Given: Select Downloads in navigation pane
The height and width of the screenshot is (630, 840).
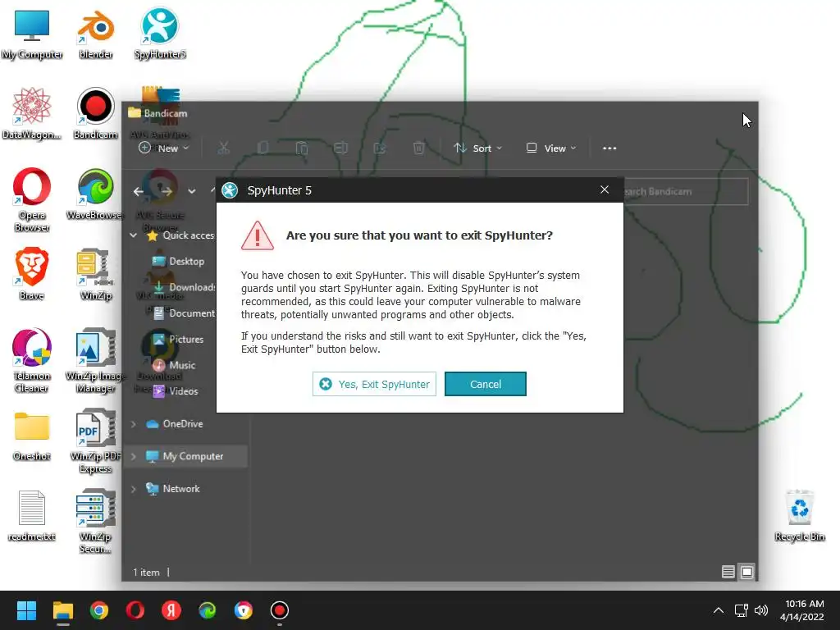Looking at the screenshot, I should (182, 287).
